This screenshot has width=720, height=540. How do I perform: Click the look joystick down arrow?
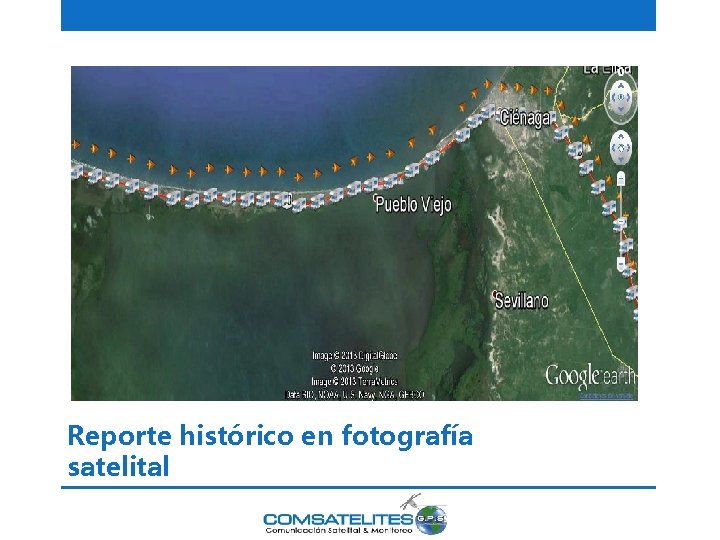(x=620, y=109)
